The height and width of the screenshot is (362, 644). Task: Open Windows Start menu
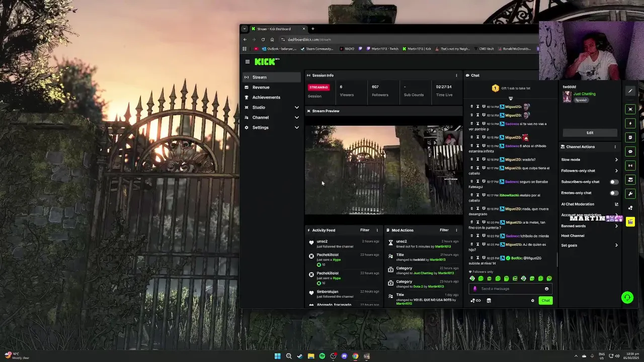(x=277, y=356)
